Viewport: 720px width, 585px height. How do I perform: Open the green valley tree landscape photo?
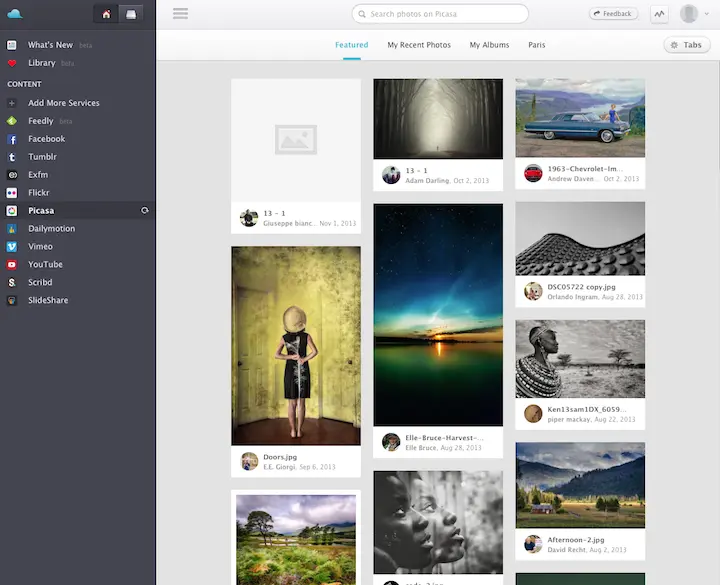pyautogui.click(x=296, y=540)
